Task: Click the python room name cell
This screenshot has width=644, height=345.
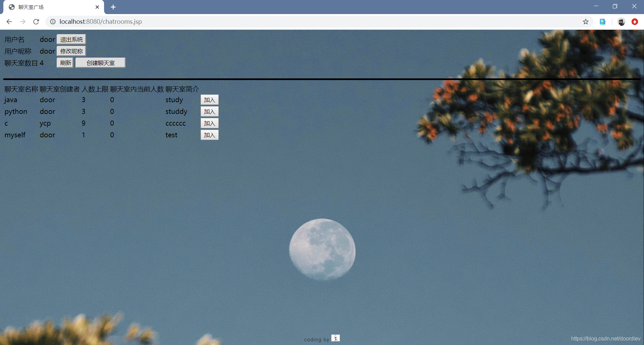Action: pyautogui.click(x=16, y=112)
